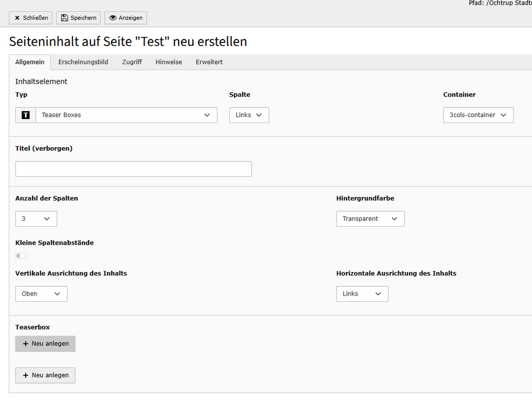Click the X icon on Schließen button

pyautogui.click(x=17, y=18)
